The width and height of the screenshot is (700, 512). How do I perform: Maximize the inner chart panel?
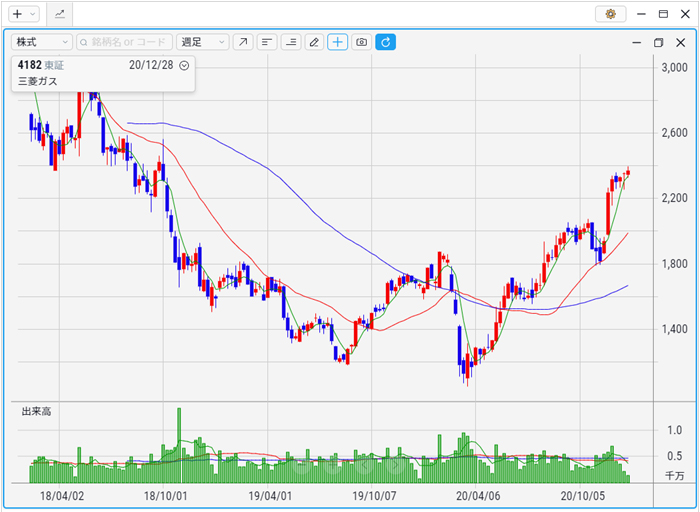tap(658, 43)
